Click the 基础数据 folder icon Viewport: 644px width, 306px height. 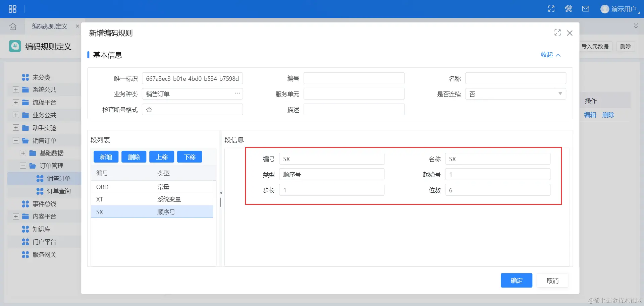pyautogui.click(x=33, y=153)
